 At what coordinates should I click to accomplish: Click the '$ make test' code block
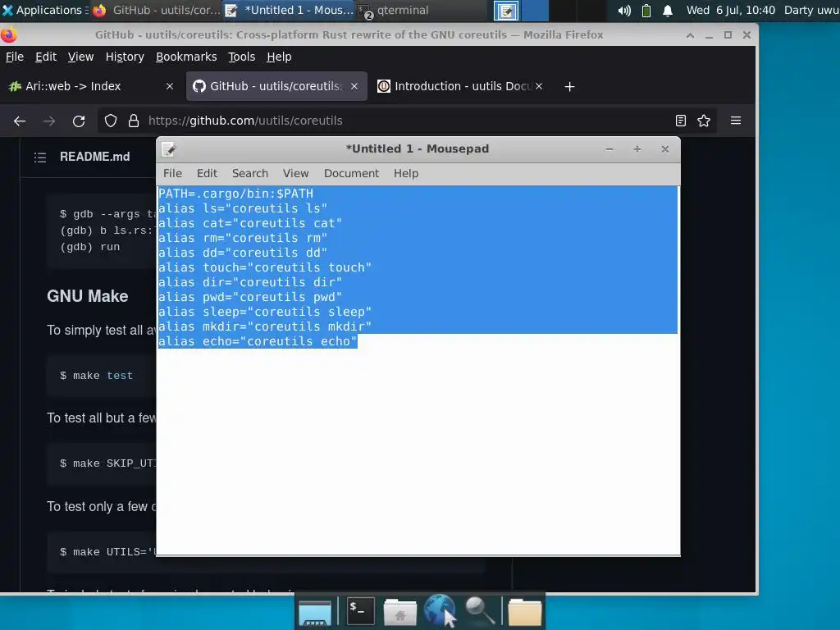coord(97,376)
